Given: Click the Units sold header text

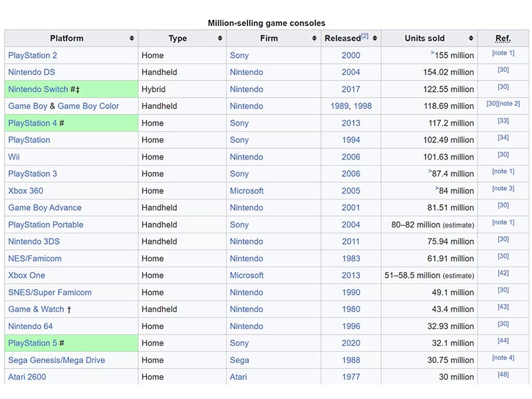Looking at the screenshot, I should 424,39.
